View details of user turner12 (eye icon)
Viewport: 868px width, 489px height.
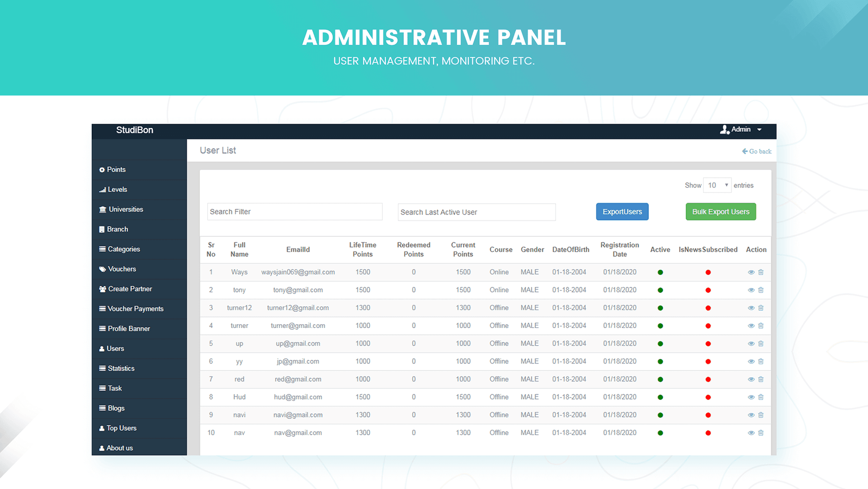point(751,308)
